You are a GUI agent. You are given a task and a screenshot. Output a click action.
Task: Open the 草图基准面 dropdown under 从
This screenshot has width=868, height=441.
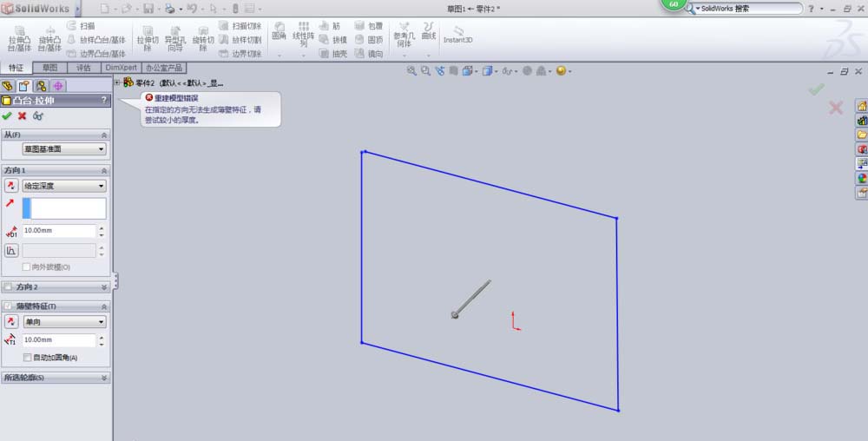64,148
